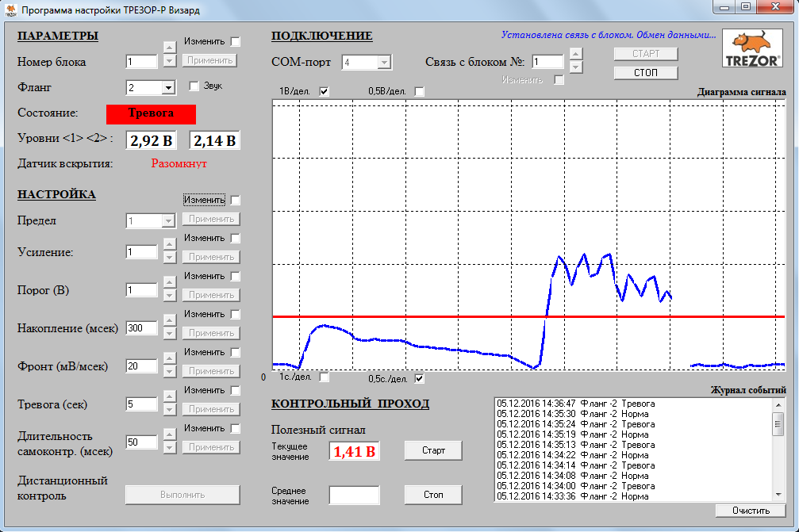Click the app icon in title bar

[x=10, y=10]
